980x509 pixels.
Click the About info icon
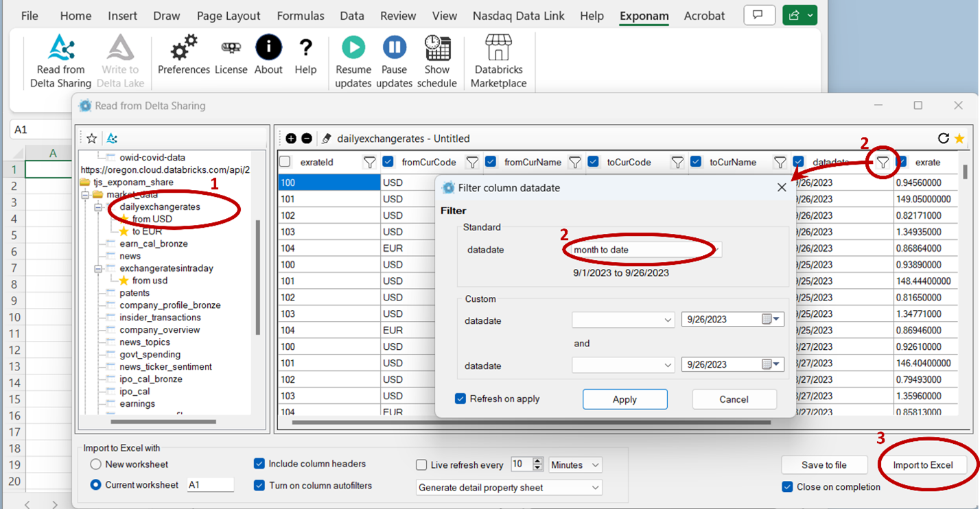[x=268, y=47]
